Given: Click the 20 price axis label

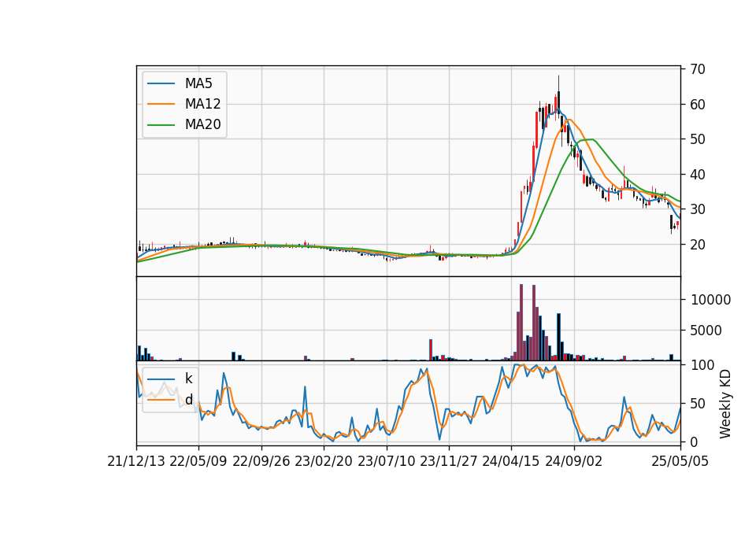Looking at the screenshot, I should coord(698,244).
